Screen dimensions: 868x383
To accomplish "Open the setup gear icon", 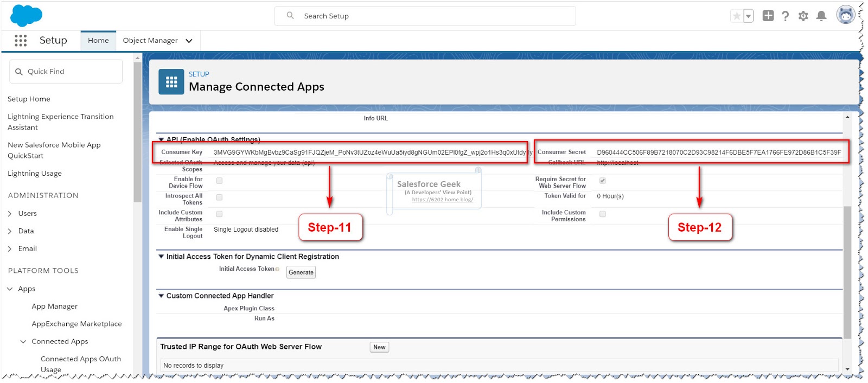I will pos(803,16).
